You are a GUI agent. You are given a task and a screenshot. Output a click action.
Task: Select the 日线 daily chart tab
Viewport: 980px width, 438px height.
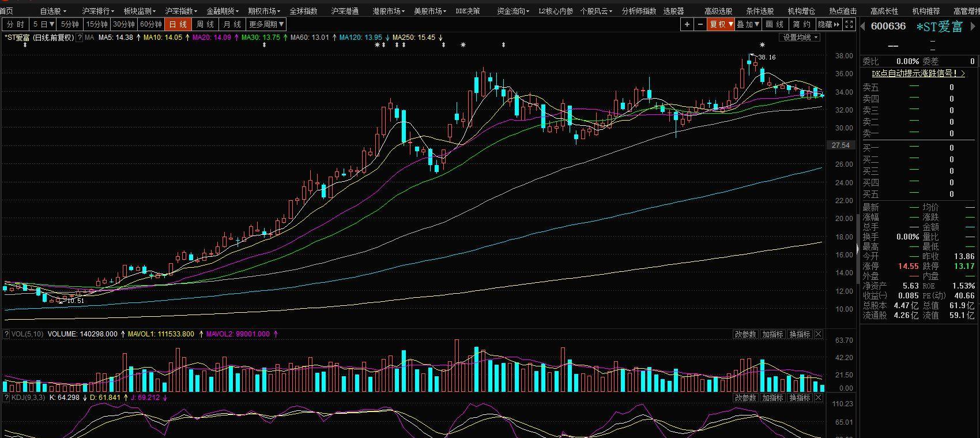tap(178, 24)
